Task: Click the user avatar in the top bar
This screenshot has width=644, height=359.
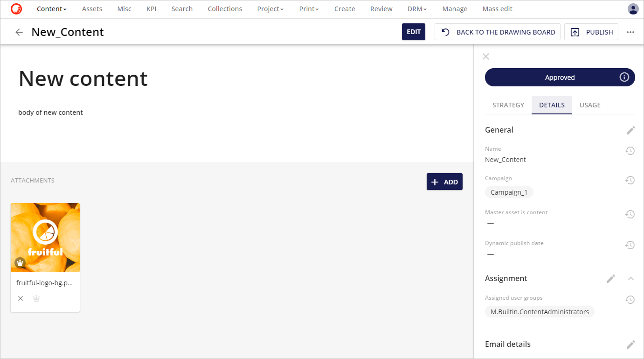Action: pos(633,8)
